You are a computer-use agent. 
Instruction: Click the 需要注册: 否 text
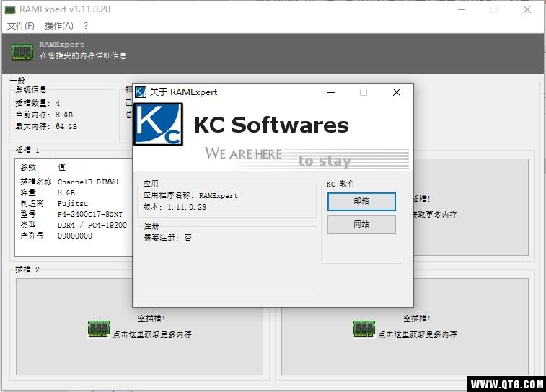pyautogui.click(x=167, y=238)
